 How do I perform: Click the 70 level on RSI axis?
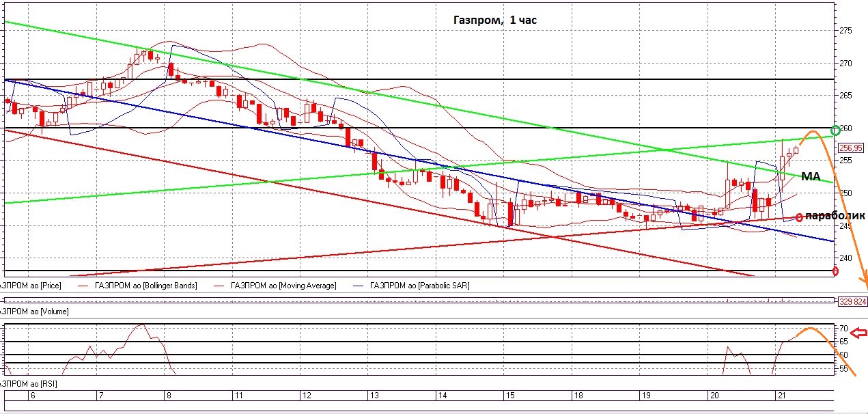click(844, 328)
